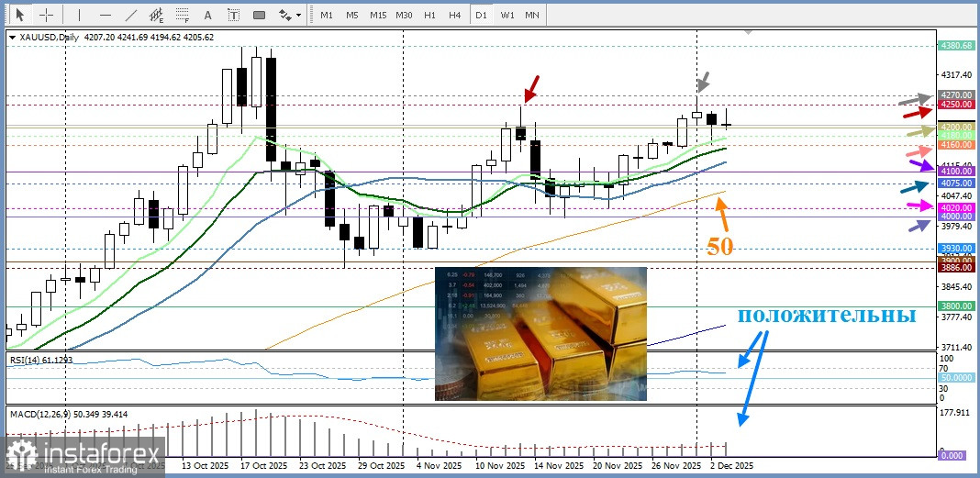Switch to M1 timeframe

point(327,15)
